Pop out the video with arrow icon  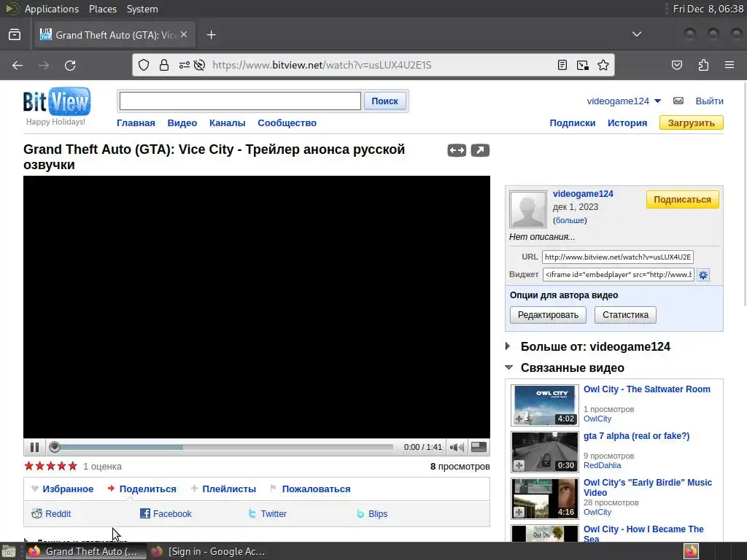click(480, 150)
